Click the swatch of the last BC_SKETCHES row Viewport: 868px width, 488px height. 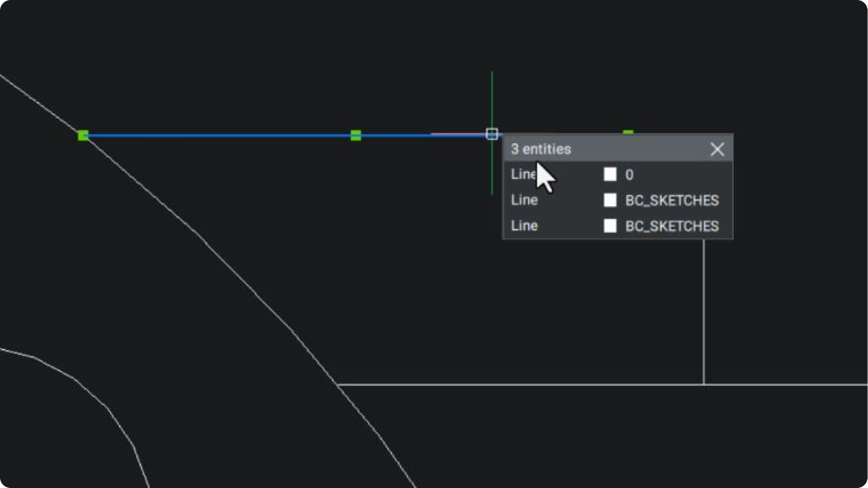click(x=610, y=226)
